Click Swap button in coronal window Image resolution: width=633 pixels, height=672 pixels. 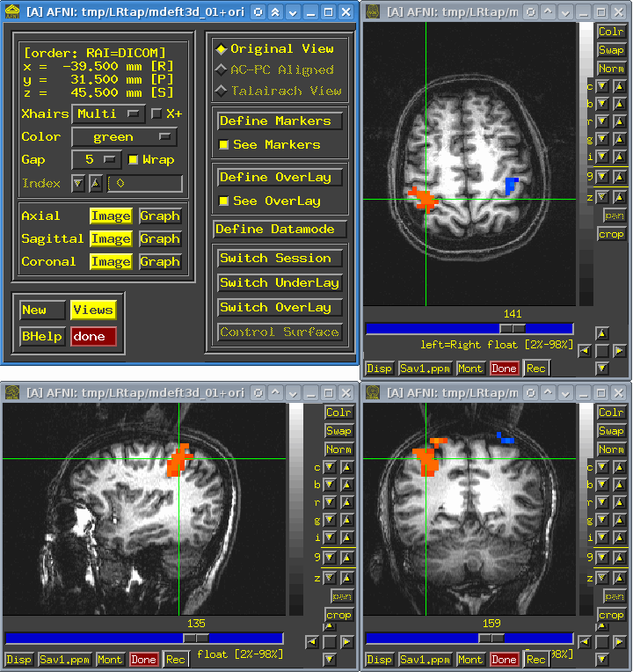[x=611, y=431]
